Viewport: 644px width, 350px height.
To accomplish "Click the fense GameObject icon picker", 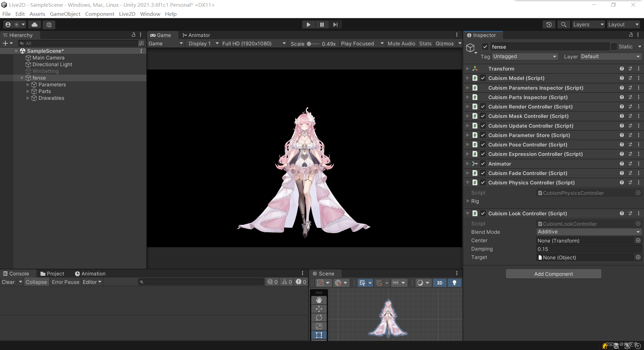I will [471, 48].
